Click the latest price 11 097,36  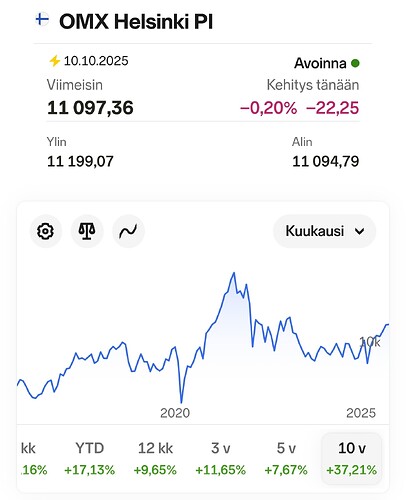[x=90, y=108]
